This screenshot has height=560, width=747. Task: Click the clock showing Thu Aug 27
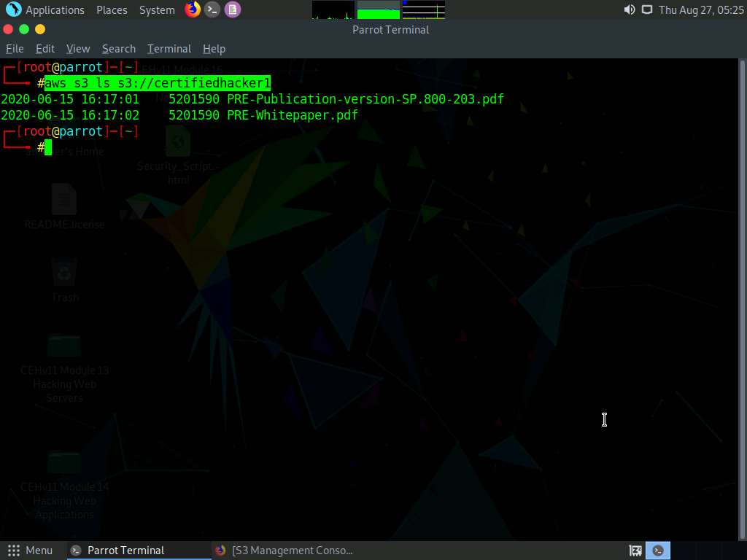[x=701, y=9]
